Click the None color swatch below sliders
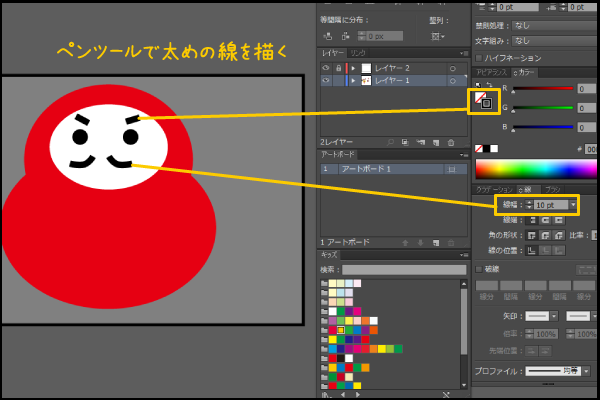 pos(480,147)
